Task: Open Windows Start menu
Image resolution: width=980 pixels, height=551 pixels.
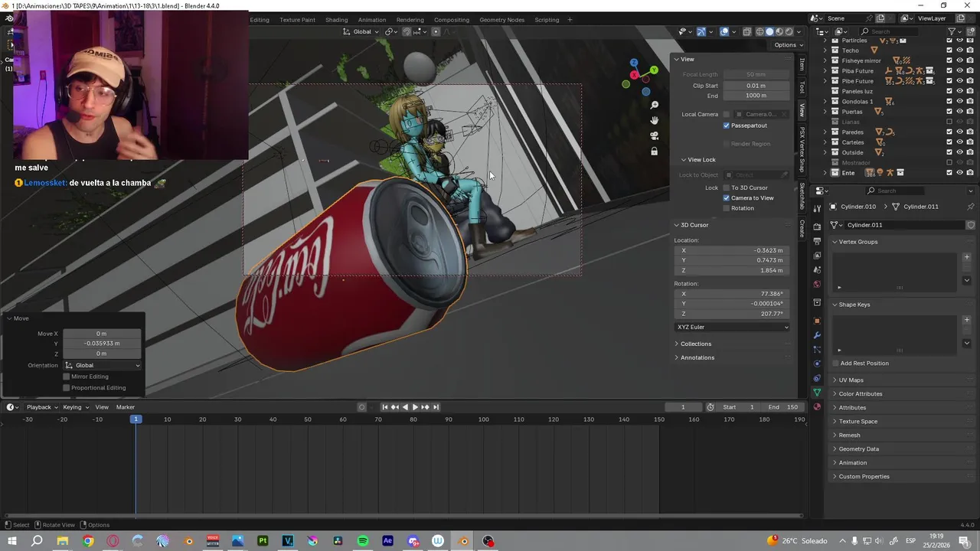Action: tap(12, 541)
